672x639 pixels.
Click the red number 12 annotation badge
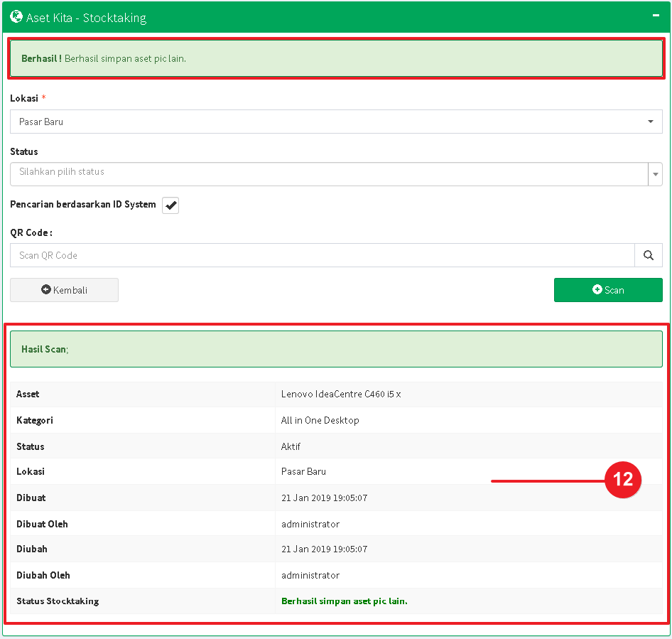[622, 480]
